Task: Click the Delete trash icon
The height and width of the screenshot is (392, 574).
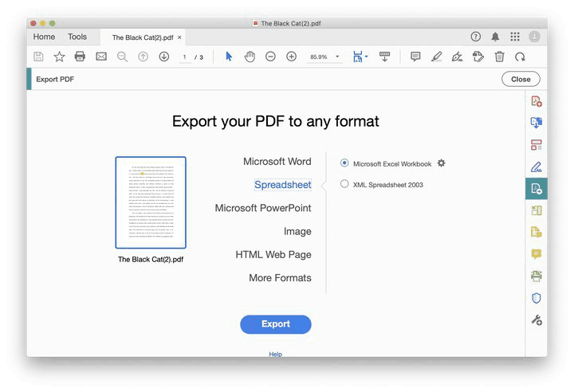Action: click(x=499, y=57)
